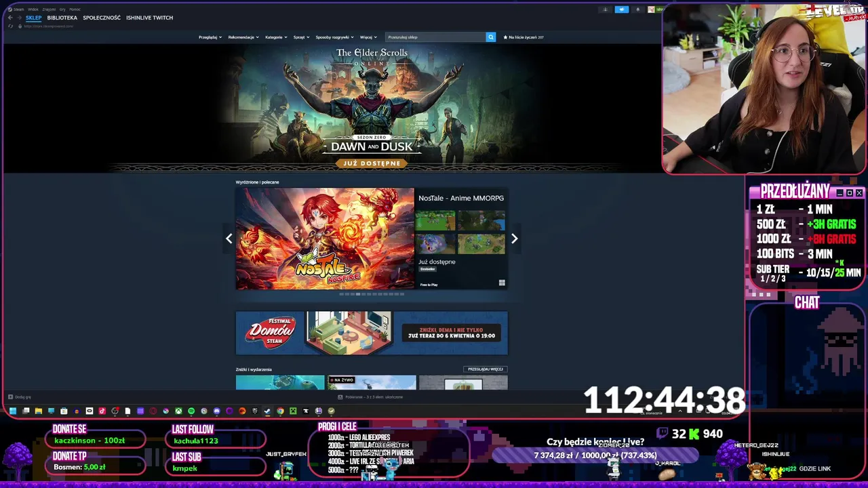Open the Widok menu
Viewport: 868px width, 488px height.
[33, 9]
